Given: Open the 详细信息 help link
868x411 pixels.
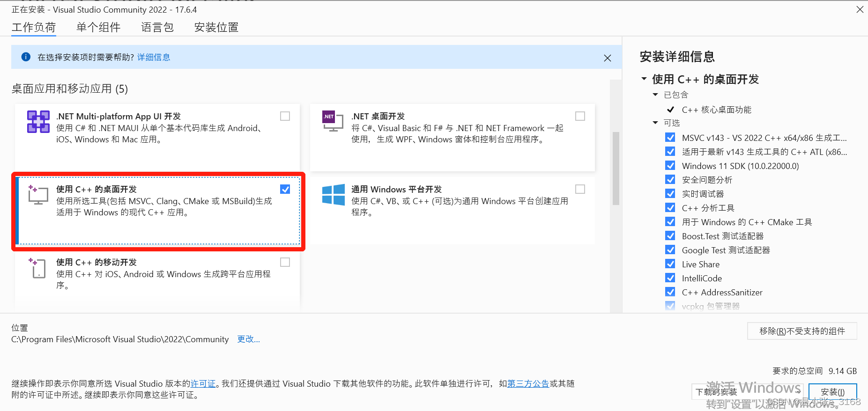Looking at the screenshot, I should tap(154, 57).
